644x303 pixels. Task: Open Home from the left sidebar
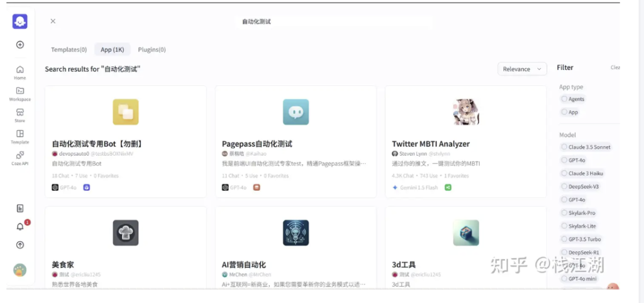[x=20, y=72]
